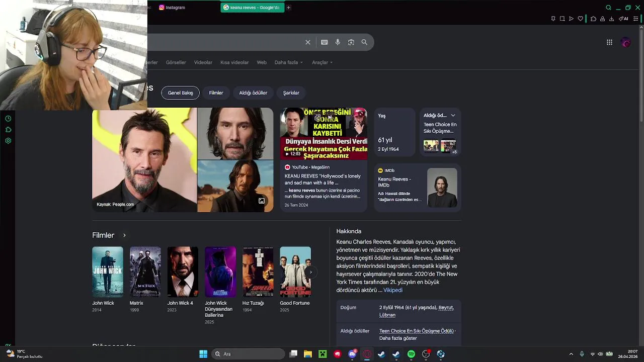Open the John Wick 4 film poster
Image resolution: width=644 pixels, height=362 pixels.
[183, 271]
